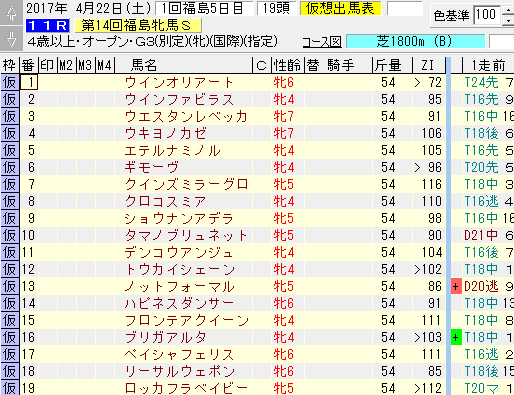Sort by the 馬名 column header
The width and height of the screenshot is (514, 395).
click(183, 65)
